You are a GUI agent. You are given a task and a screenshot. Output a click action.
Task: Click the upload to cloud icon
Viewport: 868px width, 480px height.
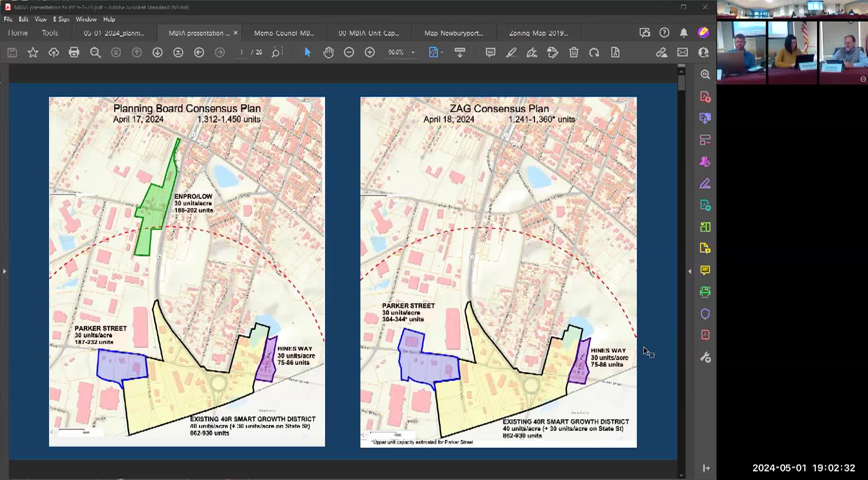point(53,52)
